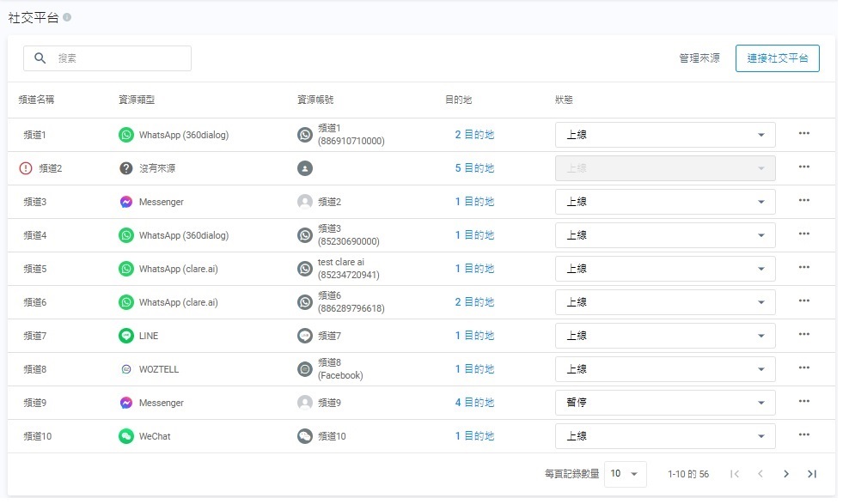Click the WhatsApp icon in 頻道1 row

126,135
